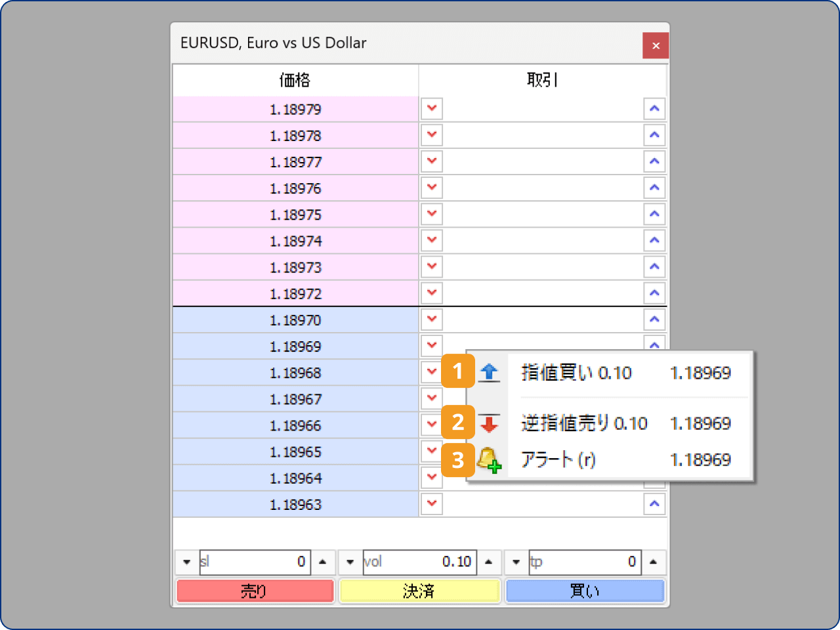Click the bell icon for setting an alert

[x=489, y=460]
